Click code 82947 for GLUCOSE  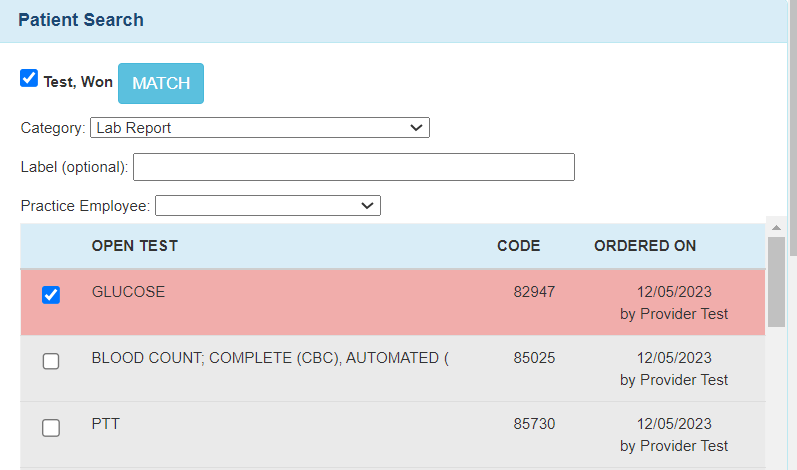point(534,292)
